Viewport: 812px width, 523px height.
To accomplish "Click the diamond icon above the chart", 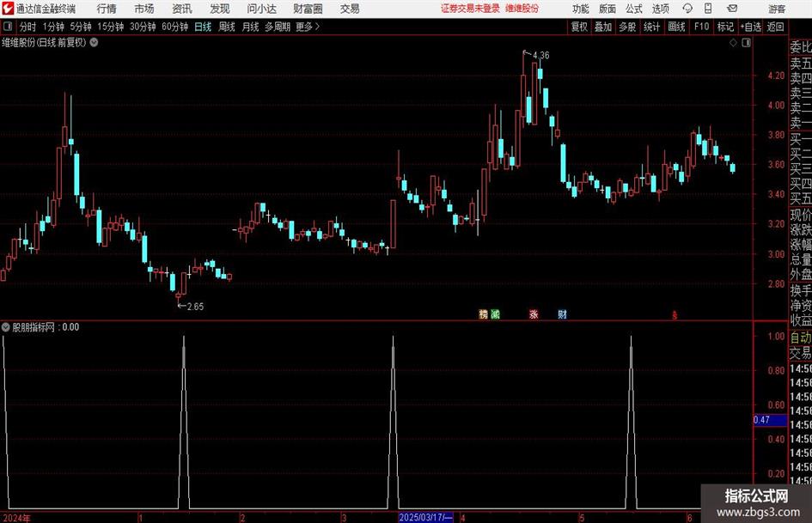I will (x=733, y=43).
